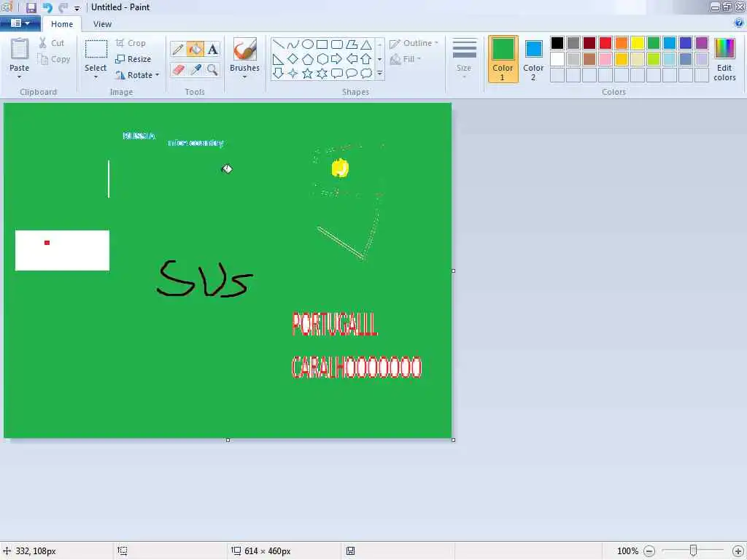
Task: Choose the Down arrow shape
Action: coord(278,74)
